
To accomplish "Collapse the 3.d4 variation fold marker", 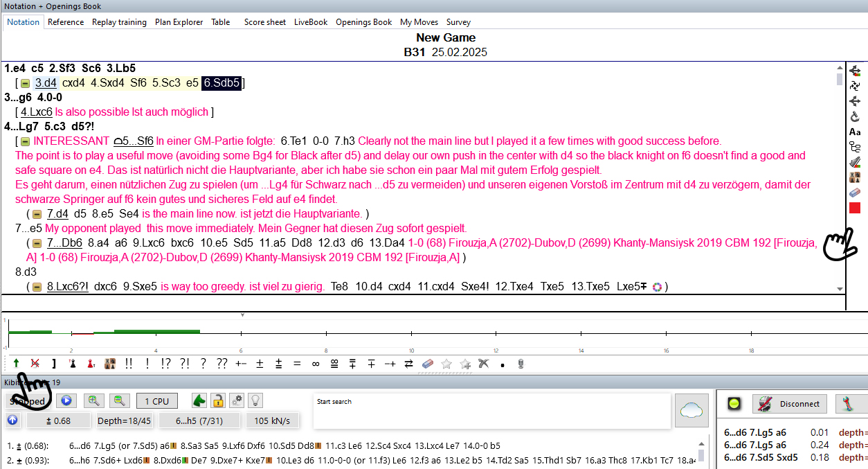I will point(25,83).
